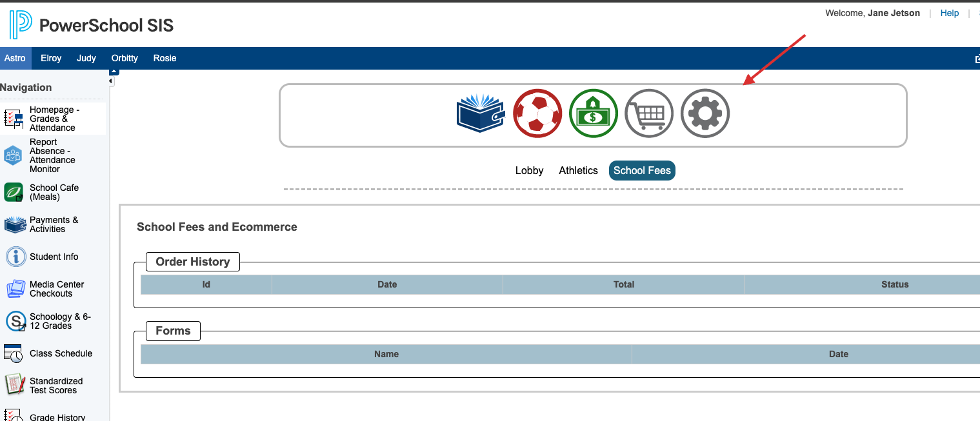980x421 pixels.
Task: Open the gear settings icon
Action: (x=705, y=113)
